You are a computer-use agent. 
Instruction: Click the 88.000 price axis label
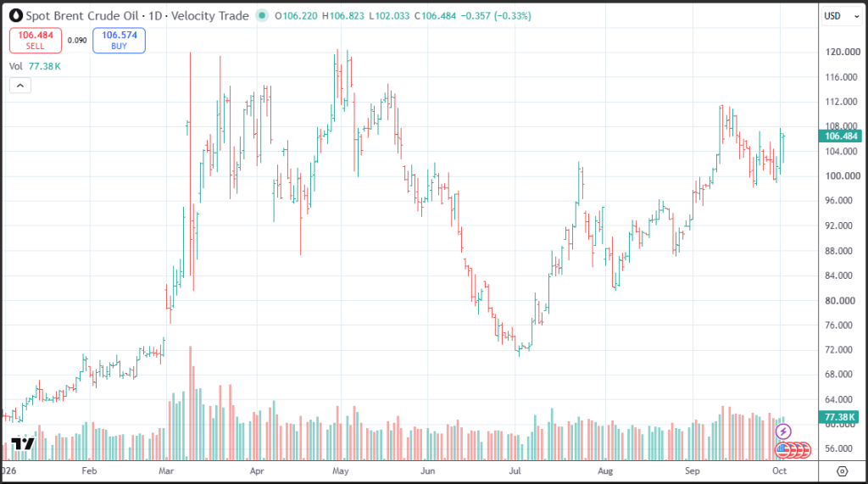838,251
